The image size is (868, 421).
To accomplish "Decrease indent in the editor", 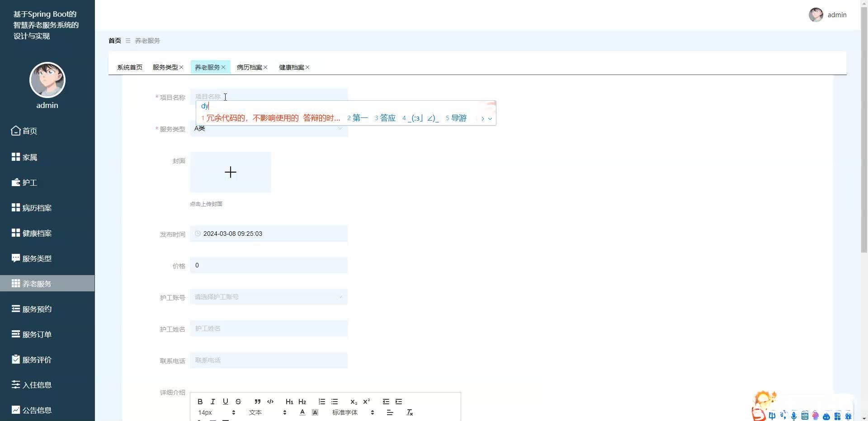I will (x=386, y=402).
